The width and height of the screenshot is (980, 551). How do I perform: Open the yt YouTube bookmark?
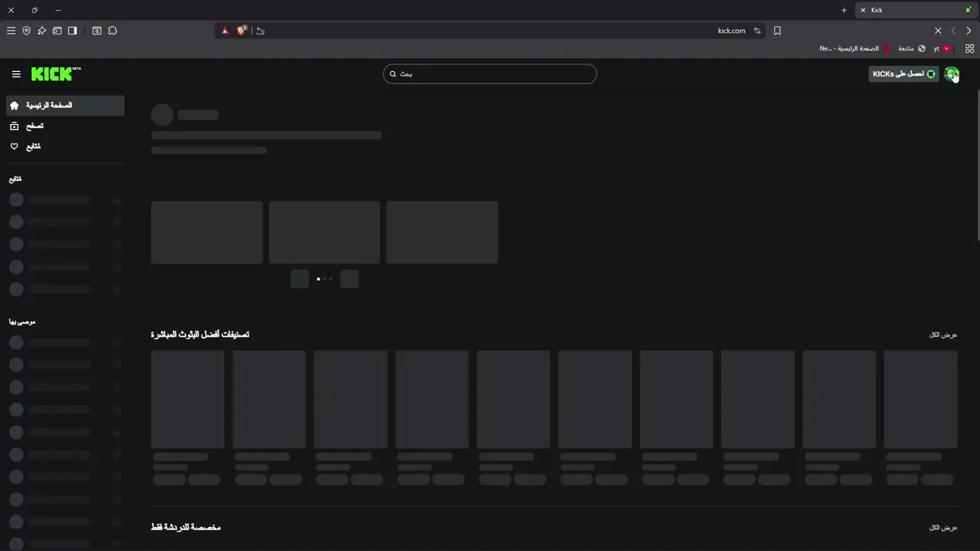942,48
